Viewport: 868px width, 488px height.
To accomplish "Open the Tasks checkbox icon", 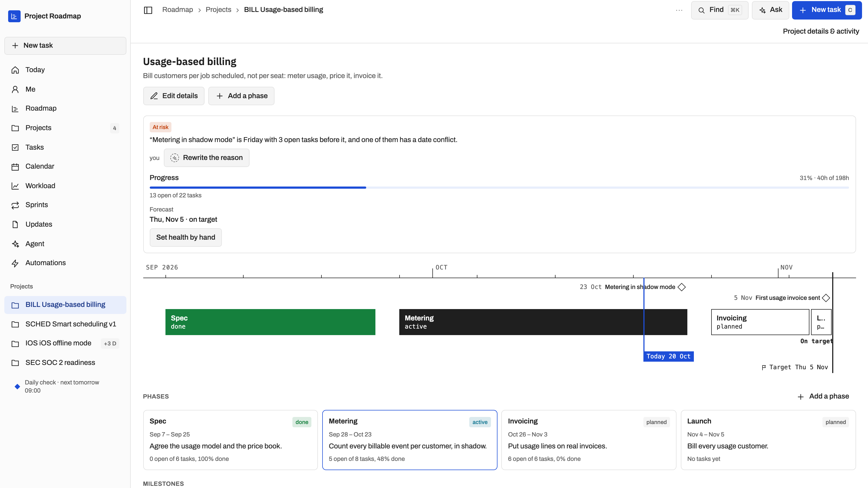I will tap(15, 147).
